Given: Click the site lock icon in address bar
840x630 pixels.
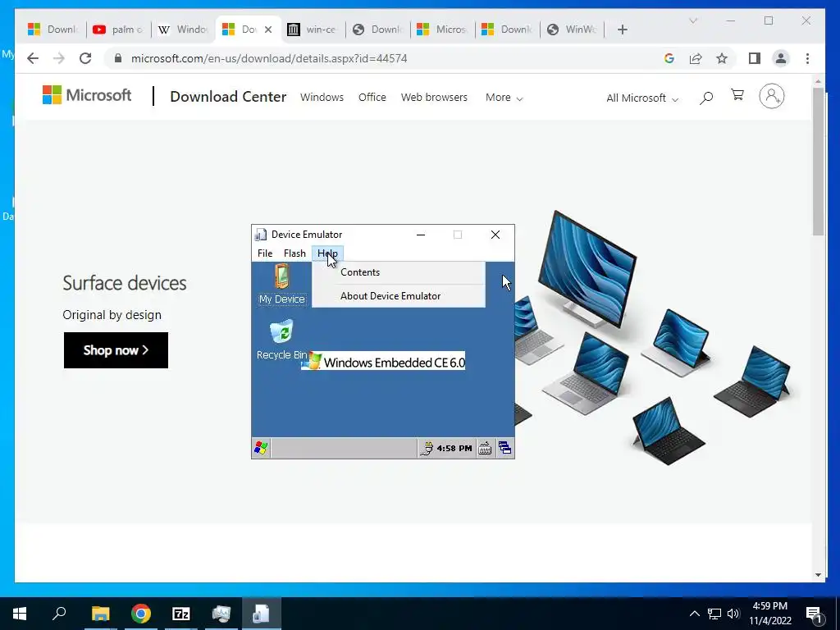Looking at the screenshot, I should click(118, 58).
